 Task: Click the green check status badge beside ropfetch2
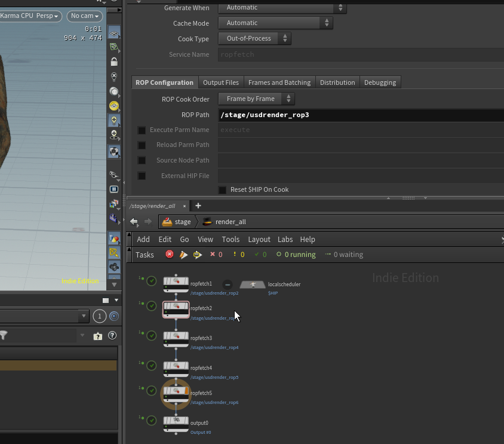coord(152,305)
